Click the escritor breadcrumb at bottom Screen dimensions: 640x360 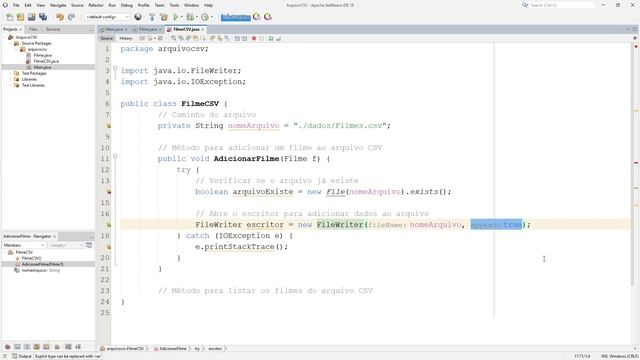point(215,349)
